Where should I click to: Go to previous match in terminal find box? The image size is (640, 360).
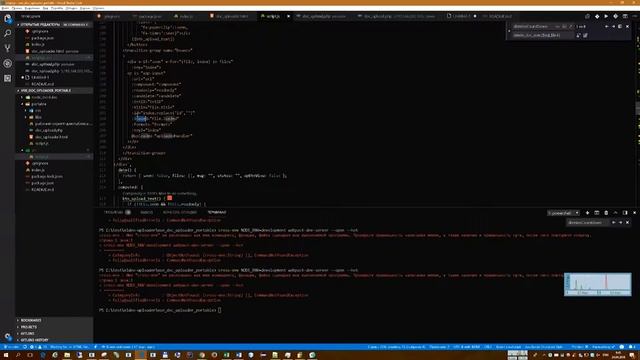tap(613, 222)
